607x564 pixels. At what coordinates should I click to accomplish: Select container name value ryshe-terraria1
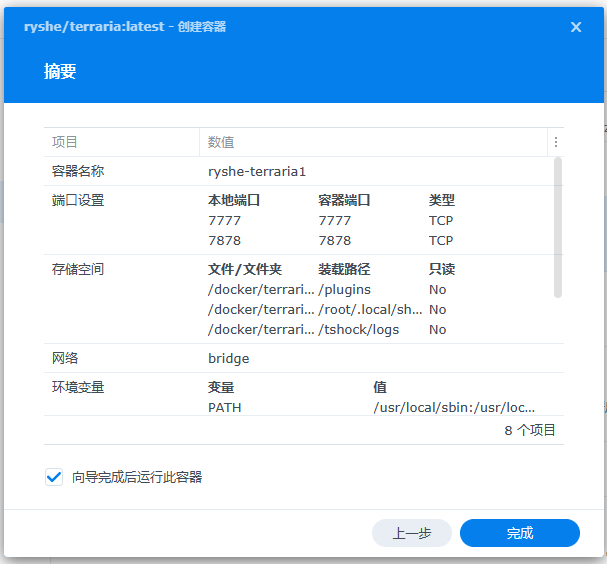(x=257, y=171)
